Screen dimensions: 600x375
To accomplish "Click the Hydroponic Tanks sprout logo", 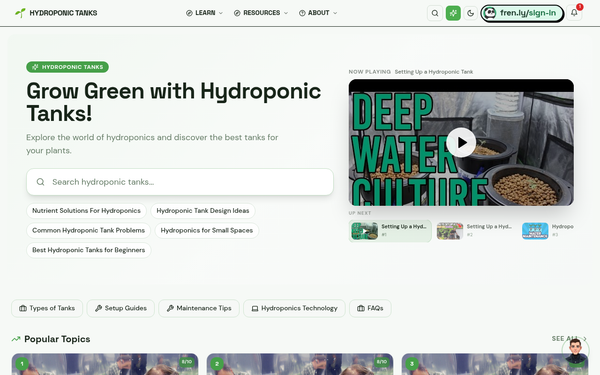I will [x=20, y=13].
